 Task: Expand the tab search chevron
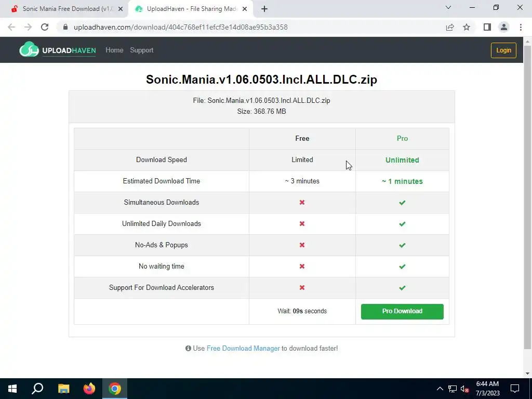click(448, 7)
